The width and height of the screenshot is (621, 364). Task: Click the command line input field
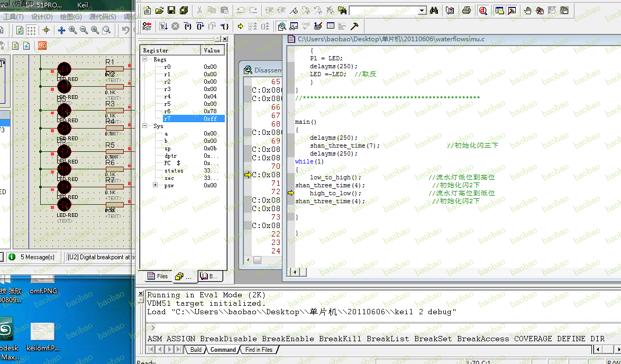pos(370,327)
